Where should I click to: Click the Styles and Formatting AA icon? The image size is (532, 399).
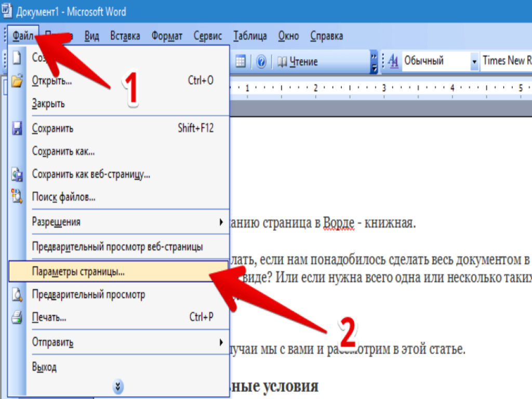coord(393,61)
